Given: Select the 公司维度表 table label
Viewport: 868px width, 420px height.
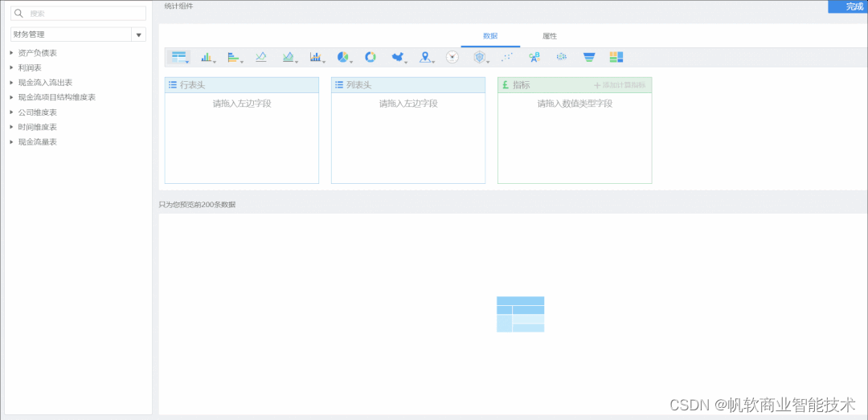Looking at the screenshot, I should [38, 112].
